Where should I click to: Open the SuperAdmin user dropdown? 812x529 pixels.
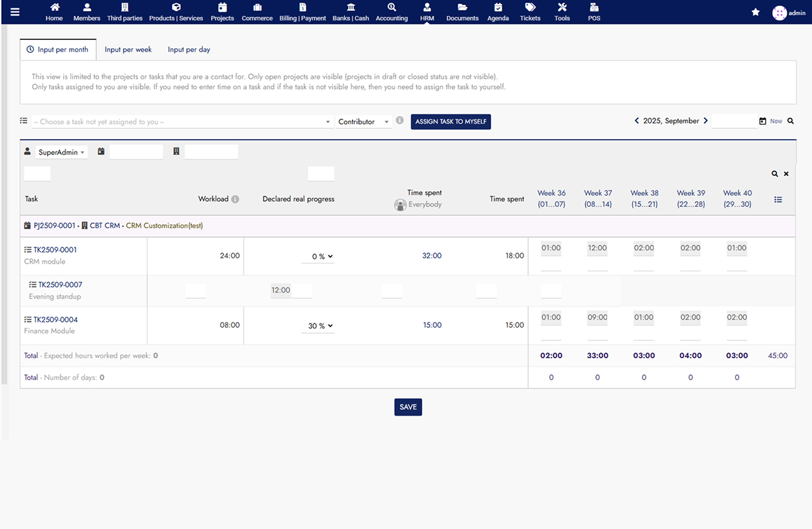tap(61, 153)
